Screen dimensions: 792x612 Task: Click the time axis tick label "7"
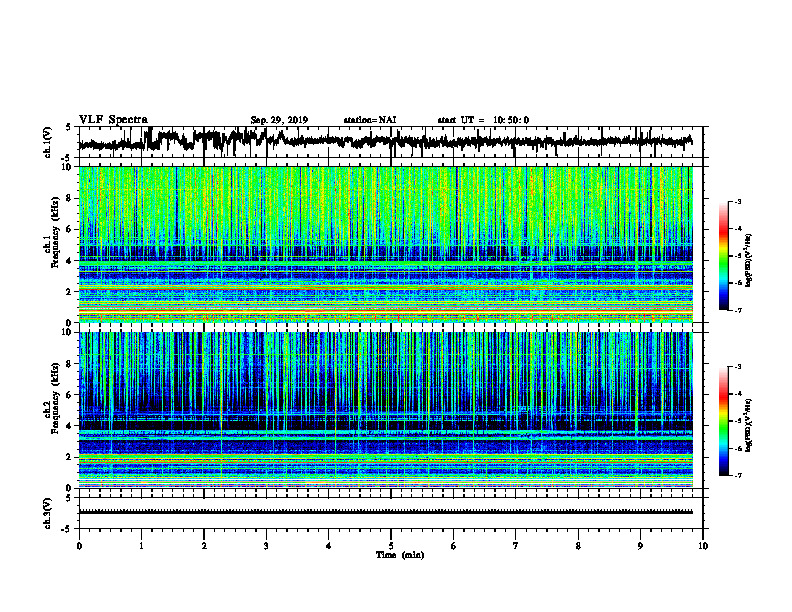point(516,546)
